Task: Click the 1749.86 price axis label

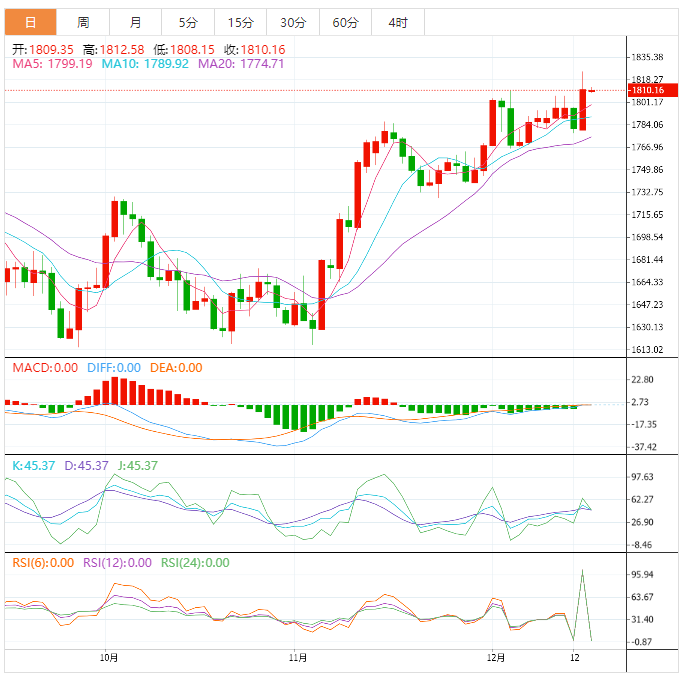Action: (647, 170)
